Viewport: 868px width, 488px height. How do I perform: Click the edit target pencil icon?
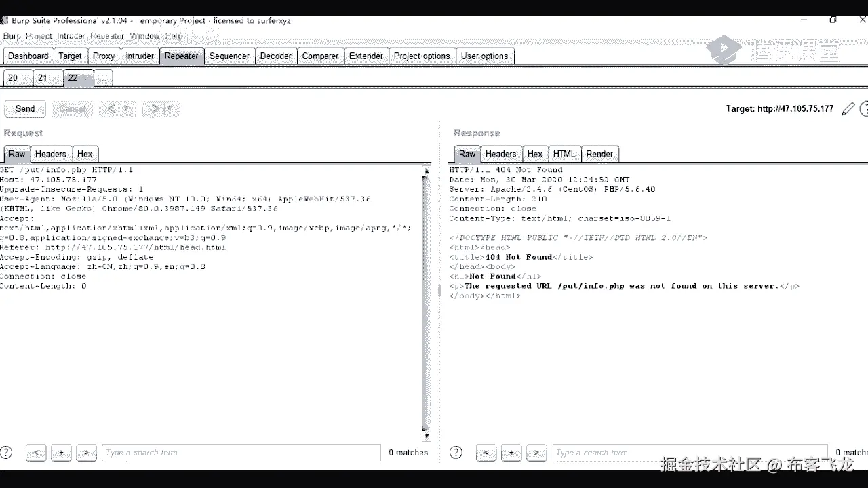click(x=848, y=109)
